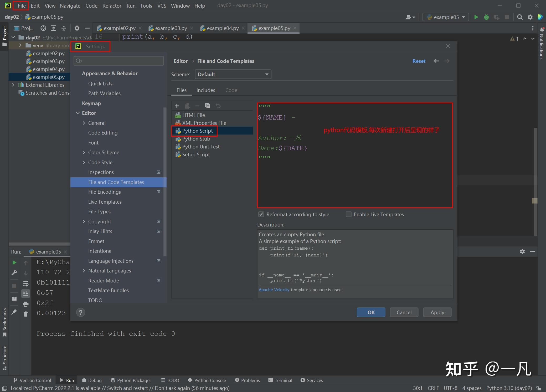Viewport: 546px width, 392px height.
Task: Open Search Everywhere magnifier icon
Action: click(520, 17)
